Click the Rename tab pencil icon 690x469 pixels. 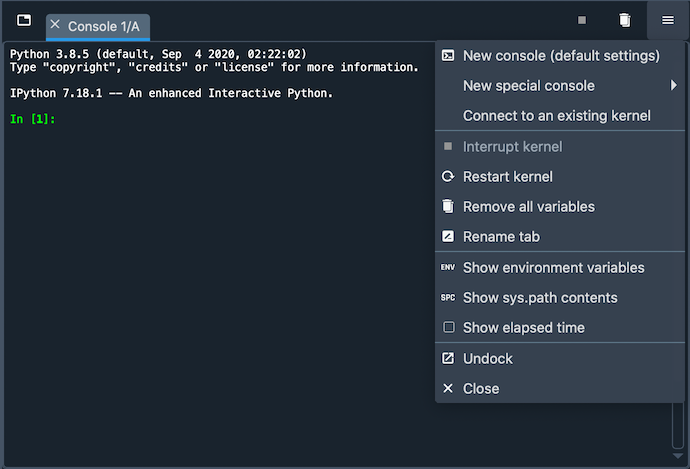coord(448,237)
